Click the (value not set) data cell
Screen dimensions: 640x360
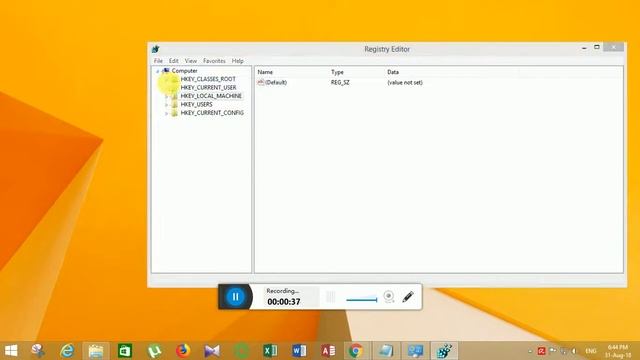pos(405,82)
